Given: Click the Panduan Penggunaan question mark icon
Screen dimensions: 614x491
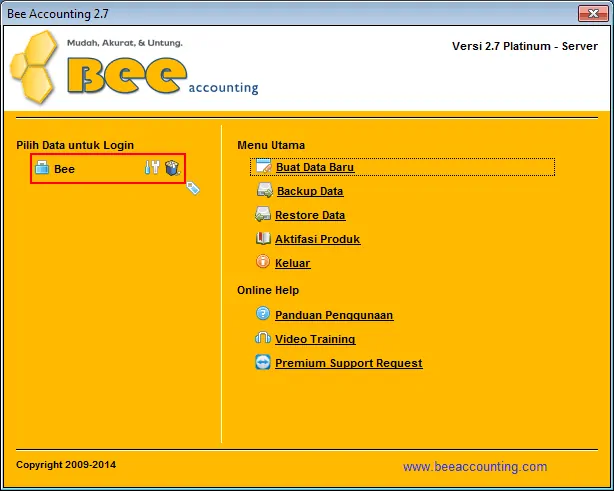Looking at the screenshot, I should coord(263,314).
